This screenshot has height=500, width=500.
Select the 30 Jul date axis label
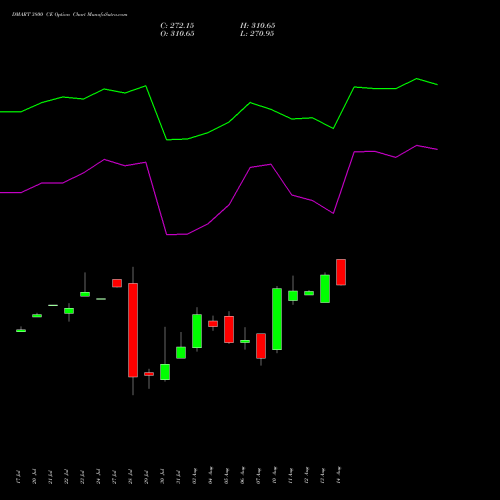coord(162,477)
